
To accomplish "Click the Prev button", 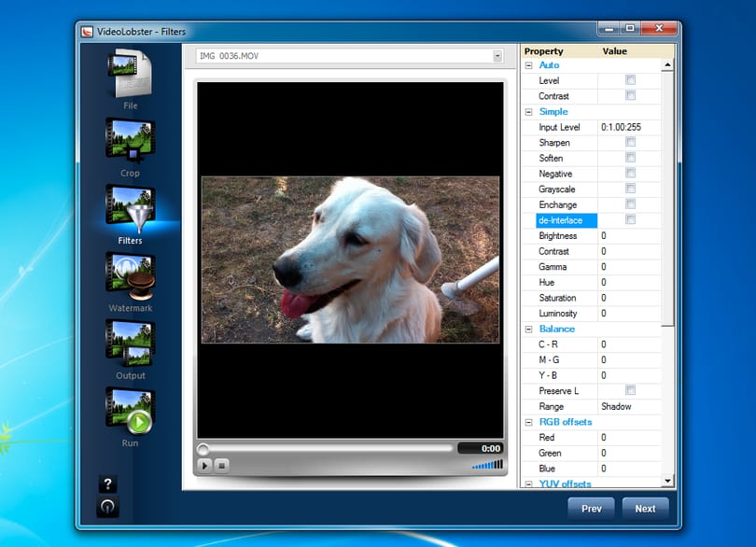I will coord(591,509).
